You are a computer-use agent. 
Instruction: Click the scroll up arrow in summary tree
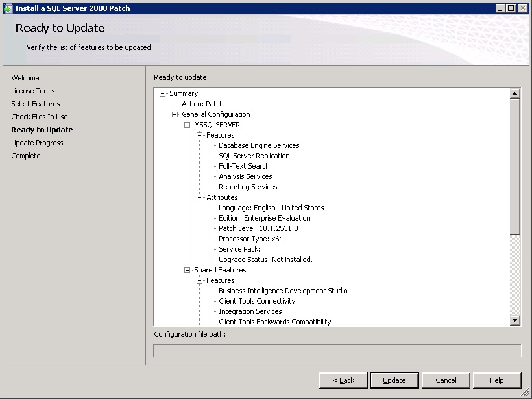click(514, 93)
